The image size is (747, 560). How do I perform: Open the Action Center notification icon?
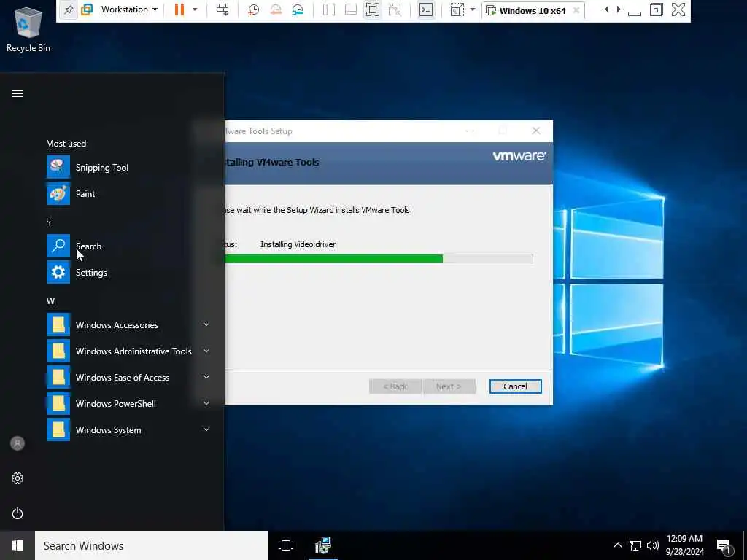point(724,545)
